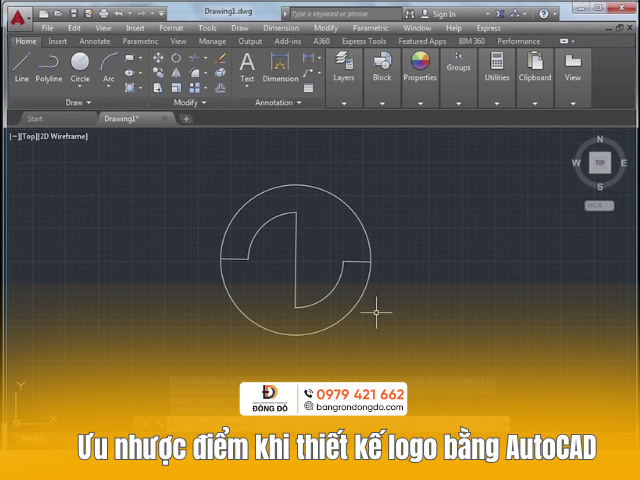This screenshot has height=480, width=640.
Task: Click the Table tool icon
Action: 308,88
